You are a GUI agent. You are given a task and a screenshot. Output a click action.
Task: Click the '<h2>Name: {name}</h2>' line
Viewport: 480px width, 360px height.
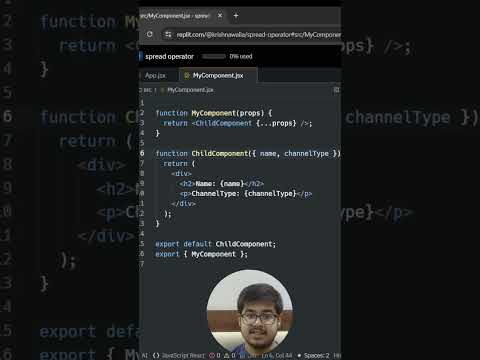(x=221, y=184)
